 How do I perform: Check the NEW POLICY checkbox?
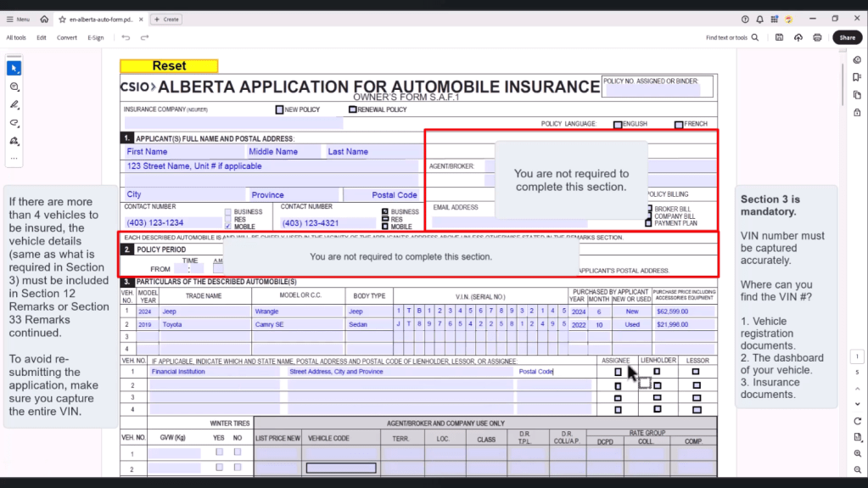tap(279, 109)
